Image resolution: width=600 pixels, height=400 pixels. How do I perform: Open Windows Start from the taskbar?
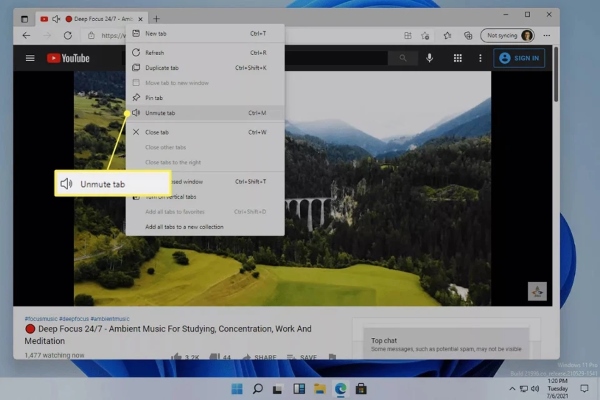coord(236,387)
